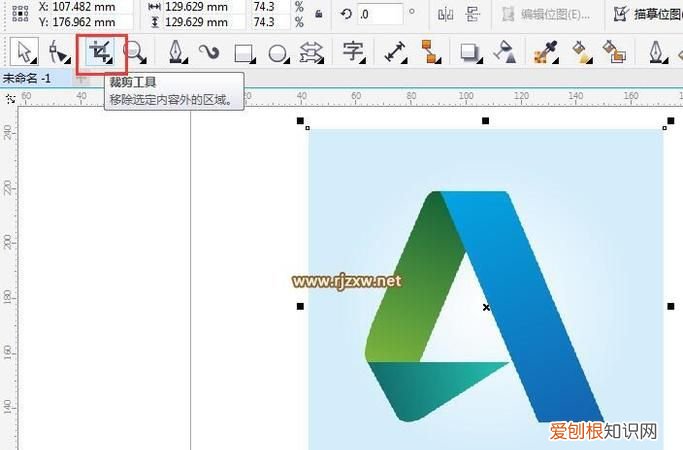Choose the Dimension line tool
The width and height of the screenshot is (683, 450).
pos(396,52)
